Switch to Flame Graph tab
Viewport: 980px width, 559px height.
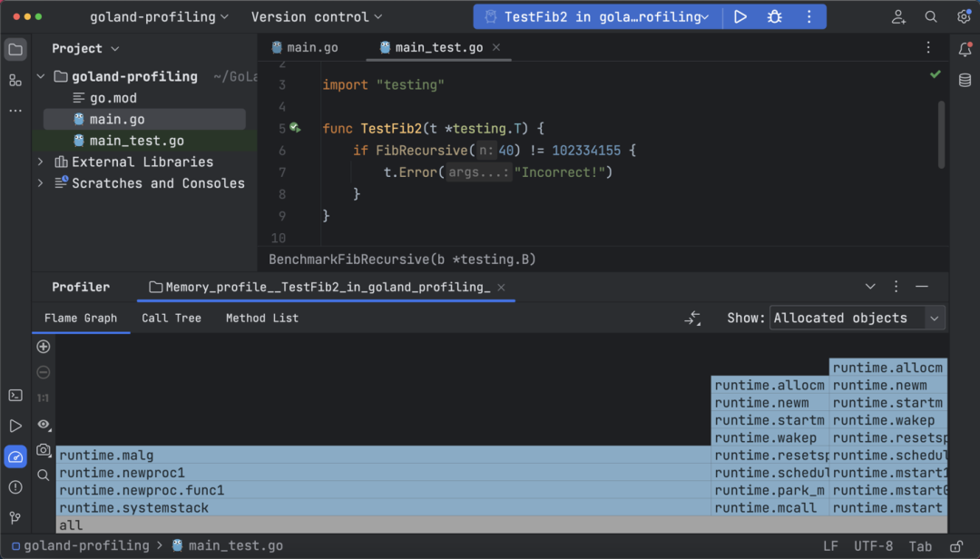[x=81, y=319]
